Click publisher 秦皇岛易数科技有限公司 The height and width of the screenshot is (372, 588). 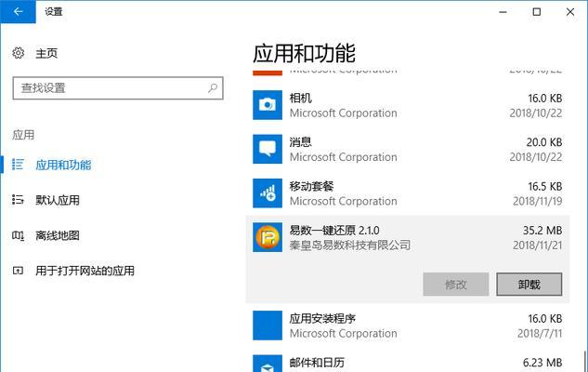(x=350, y=246)
